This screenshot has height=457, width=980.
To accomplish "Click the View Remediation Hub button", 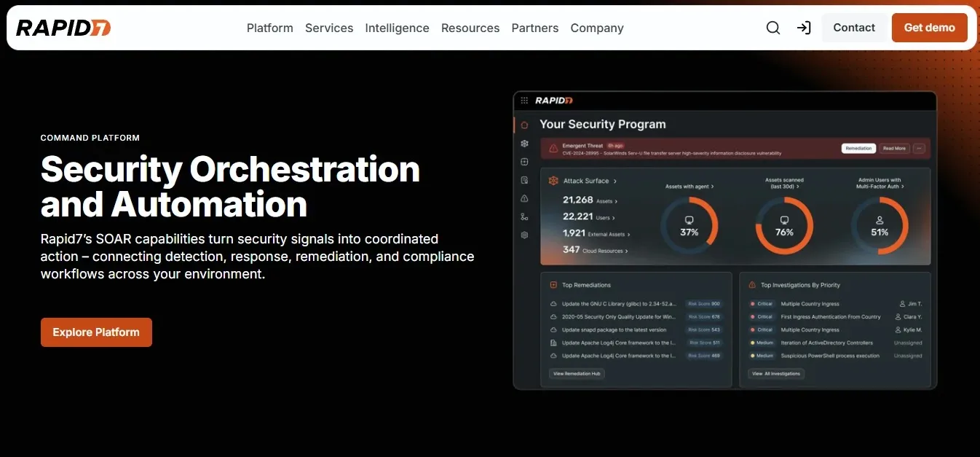I will click(577, 373).
